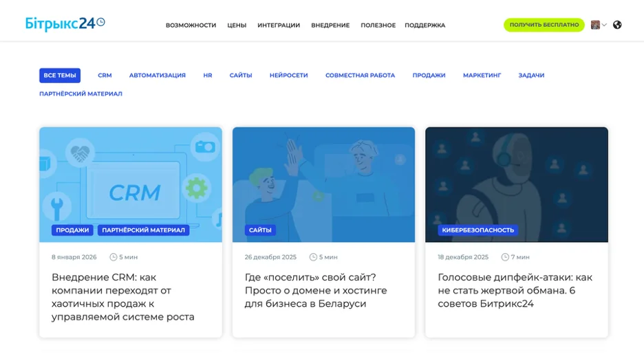The image size is (644, 363).
Task: Filter articles by Маркетинг topic
Action: (x=482, y=76)
